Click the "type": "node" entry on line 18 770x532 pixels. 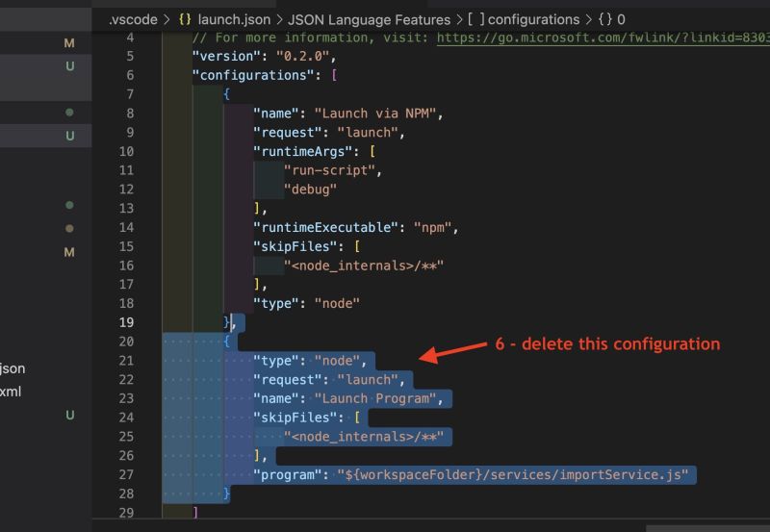pos(306,303)
